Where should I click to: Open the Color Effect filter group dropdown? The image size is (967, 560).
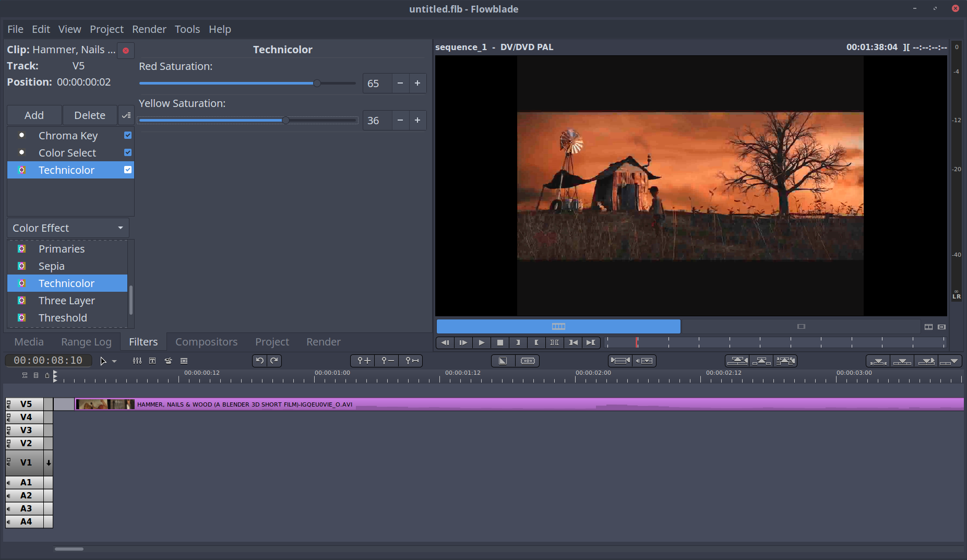coord(68,228)
